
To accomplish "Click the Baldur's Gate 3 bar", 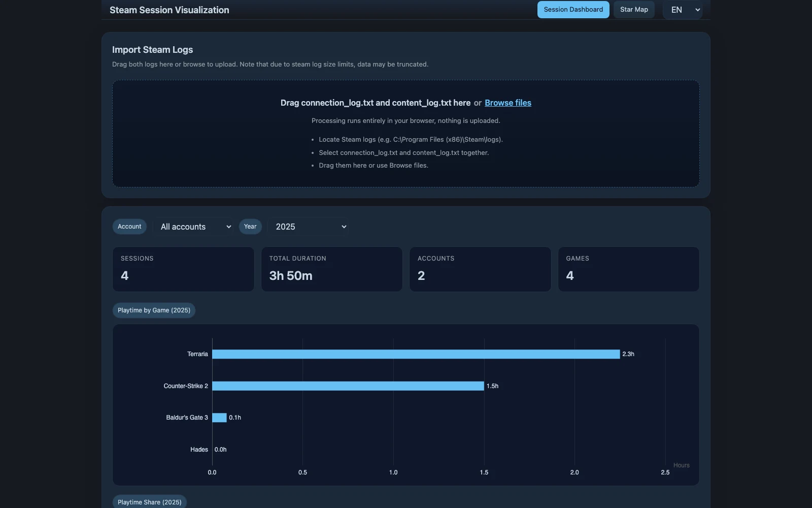I will pyautogui.click(x=219, y=418).
